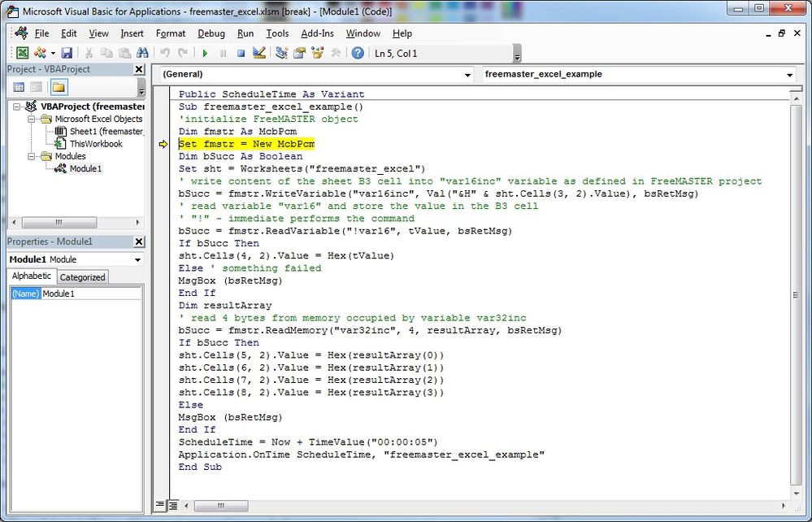Viewport: 812px width, 522px height.
Task: Switch to the Alphabetic tab
Action: click(32, 276)
